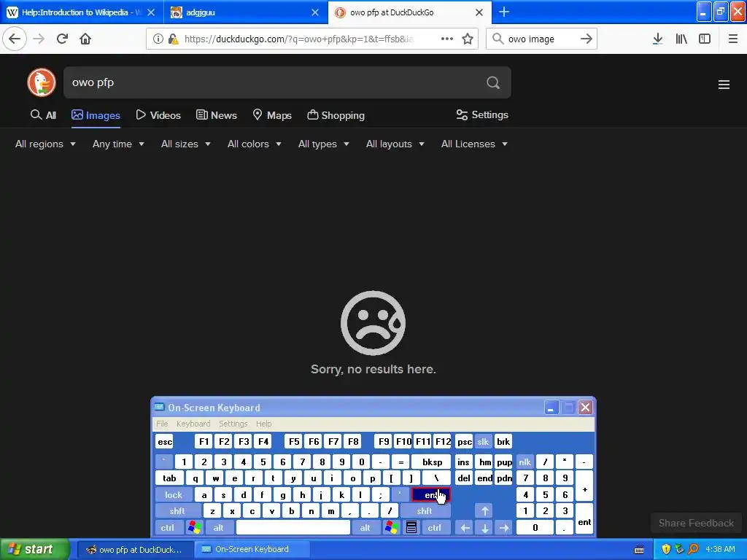
Task: Toggle the Firefox sidebar icon
Action: (x=705, y=39)
